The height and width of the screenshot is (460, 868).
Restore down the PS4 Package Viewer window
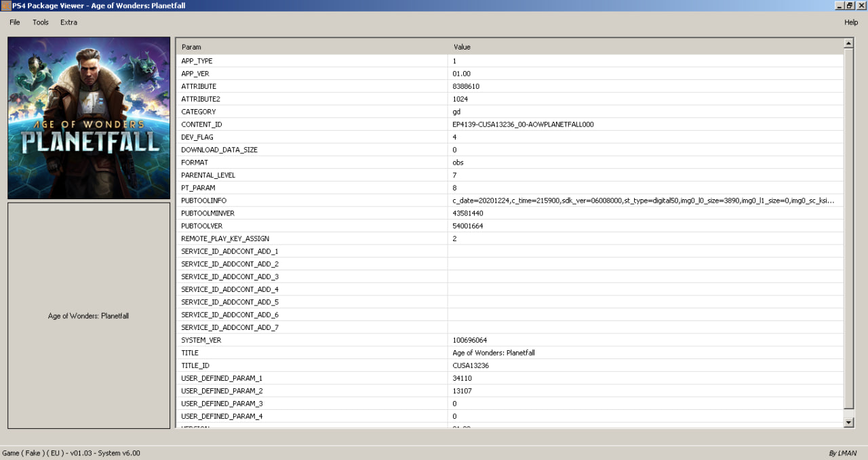pyautogui.click(x=850, y=5)
